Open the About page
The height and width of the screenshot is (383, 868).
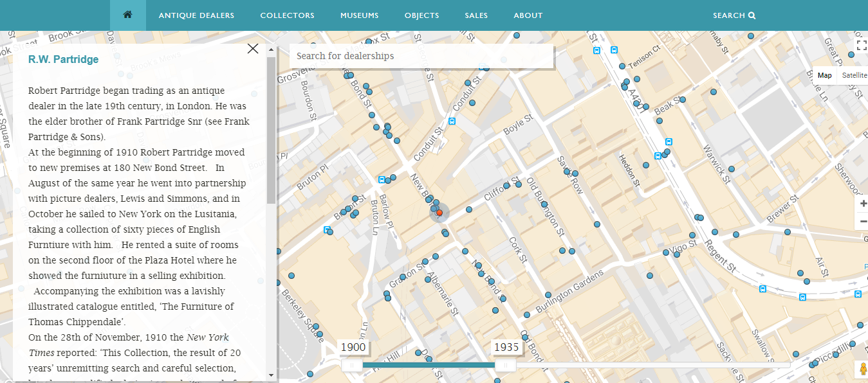528,15
